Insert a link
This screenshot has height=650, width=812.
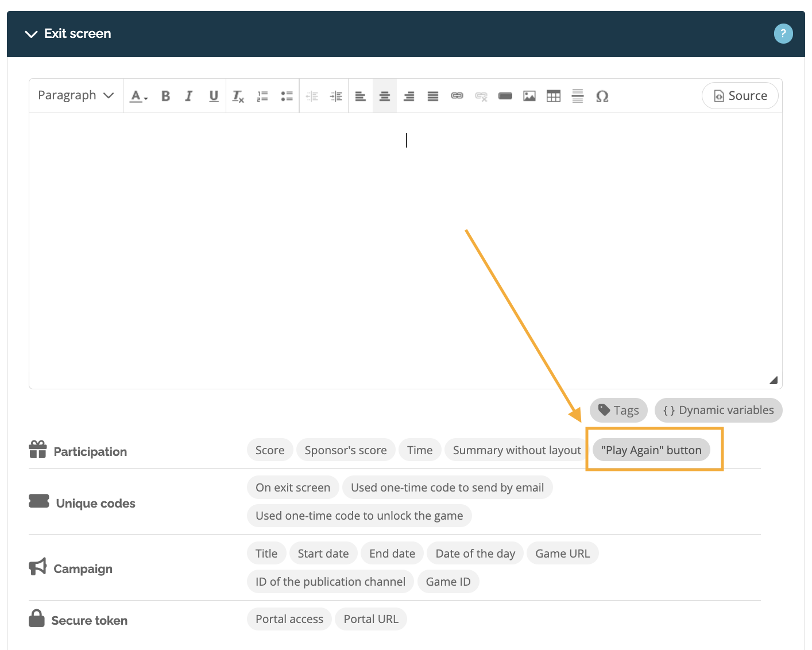(457, 96)
